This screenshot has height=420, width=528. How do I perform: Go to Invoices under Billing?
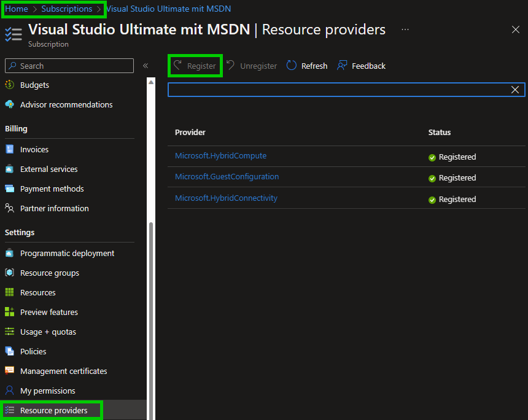click(x=34, y=149)
